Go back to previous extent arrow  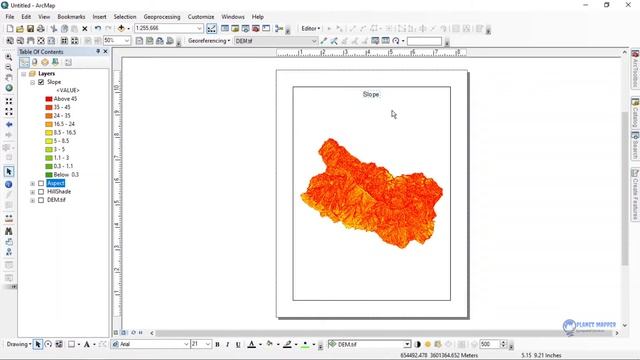[x=9, y=124]
